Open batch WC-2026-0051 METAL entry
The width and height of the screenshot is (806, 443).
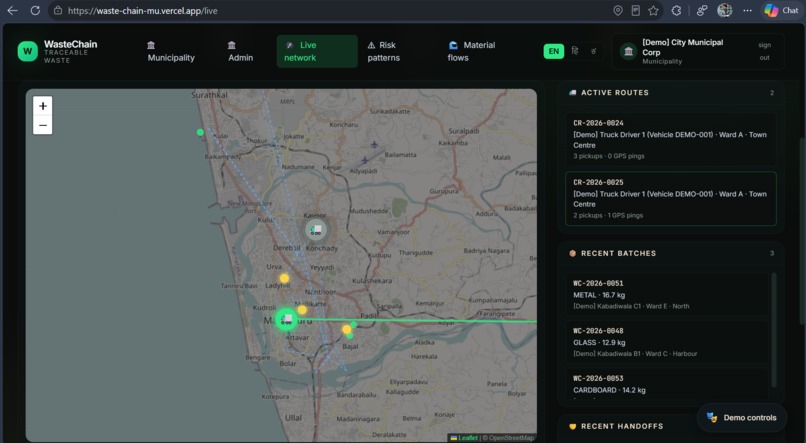pyautogui.click(x=667, y=294)
